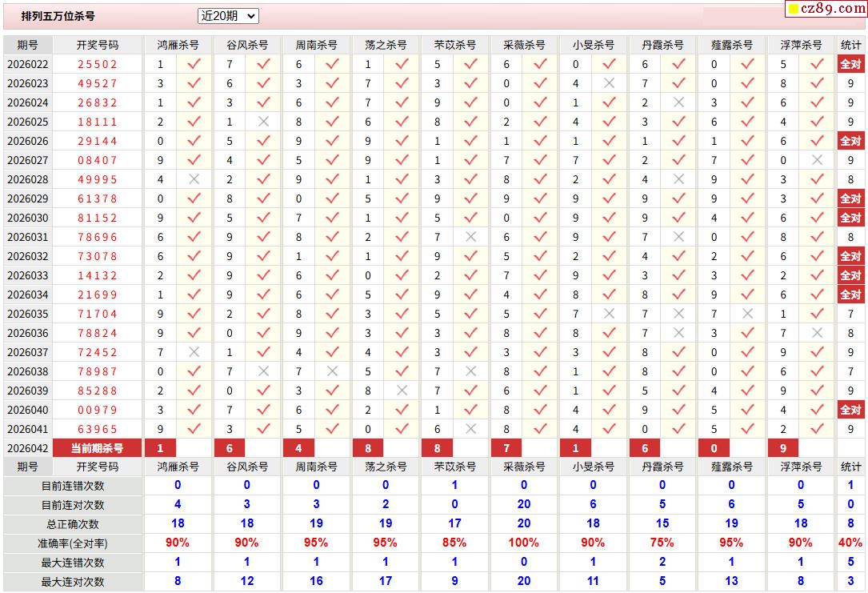Click the 全对 badge in row 2026029
Image resolution: width=868 pixels, height=593 pixels.
[x=851, y=198]
